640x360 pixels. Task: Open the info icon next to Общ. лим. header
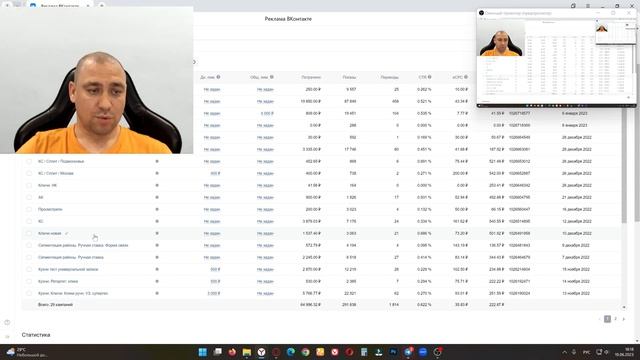point(271,77)
